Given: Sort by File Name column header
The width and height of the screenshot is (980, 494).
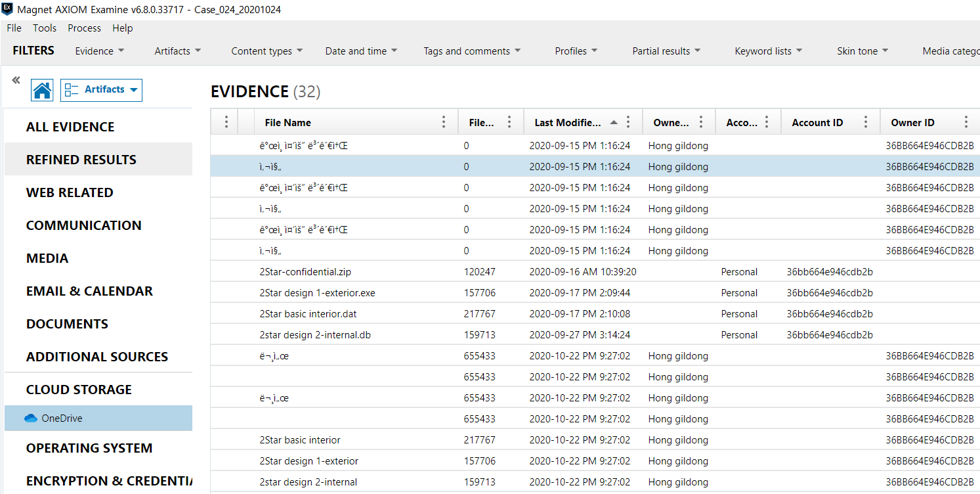Looking at the screenshot, I should tap(288, 122).
